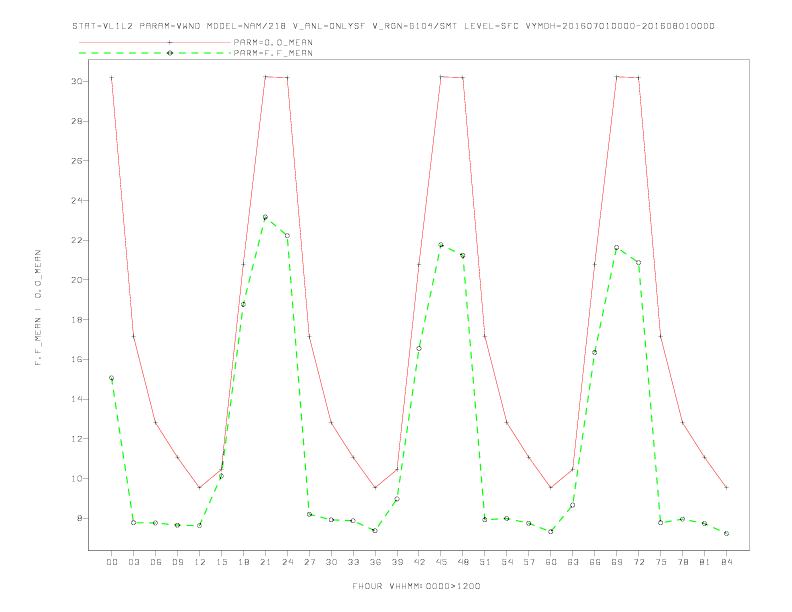Click the x-axis hour label 69

617,562
